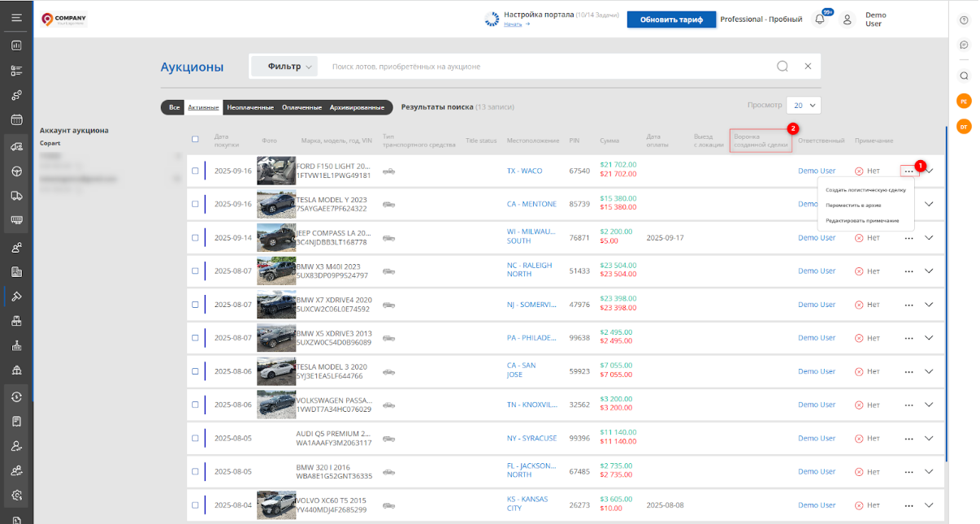
Task: Switch to the Неоплаченные tab
Action: coord(249,107)
